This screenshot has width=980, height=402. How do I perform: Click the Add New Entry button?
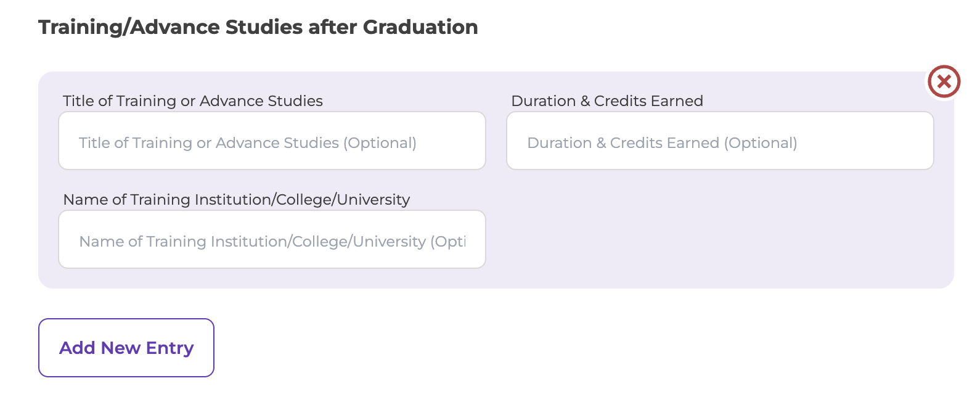tap(126, 348)
